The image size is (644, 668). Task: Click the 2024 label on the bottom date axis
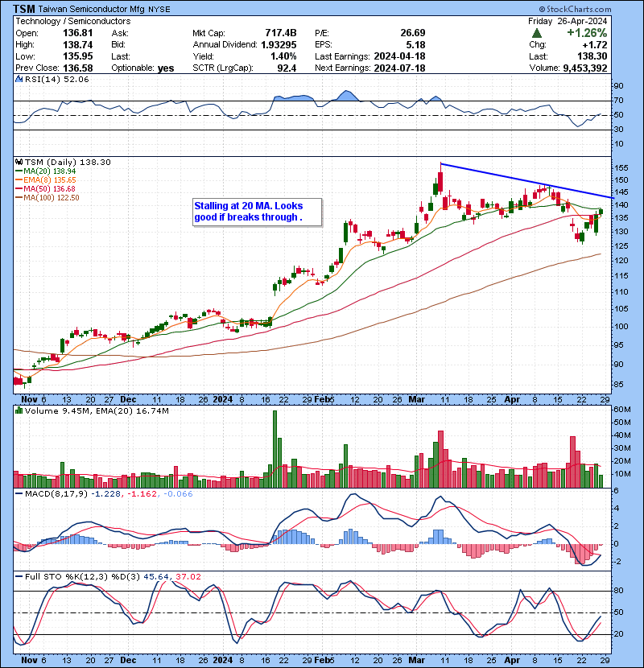(222, 660)
